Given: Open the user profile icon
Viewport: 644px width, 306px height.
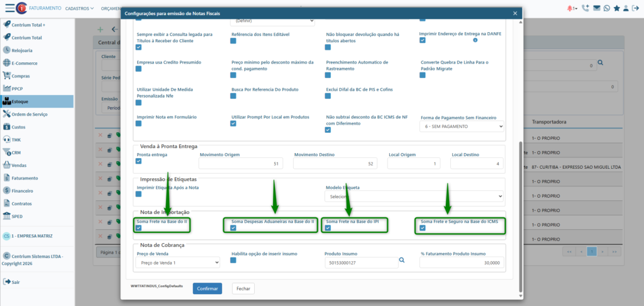Looking at the screenshot, I should 627,8.
